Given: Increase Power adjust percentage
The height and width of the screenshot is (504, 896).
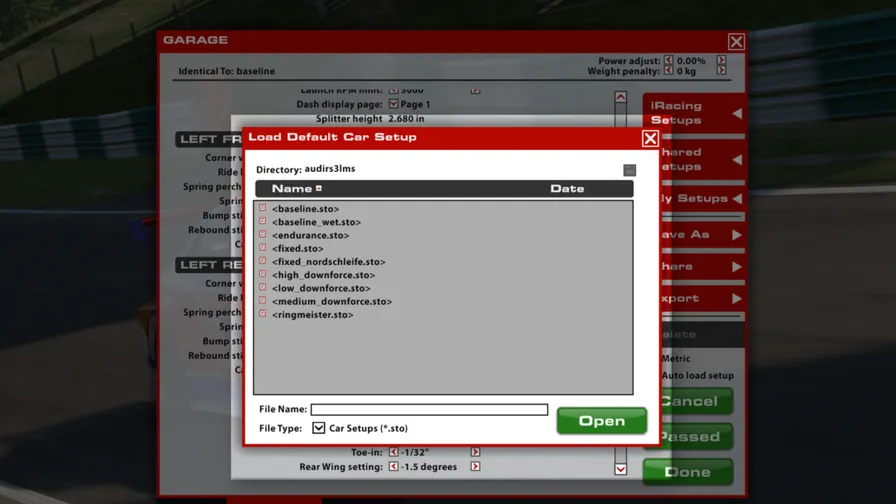Looking at the screenshot, I should 721,60.
